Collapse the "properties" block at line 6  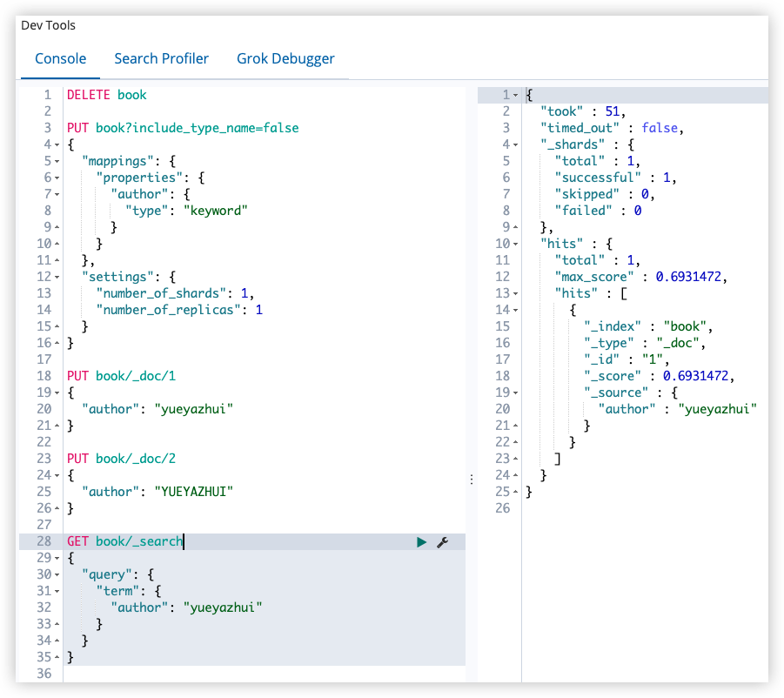pyautogui.click(x=57, y=178)
